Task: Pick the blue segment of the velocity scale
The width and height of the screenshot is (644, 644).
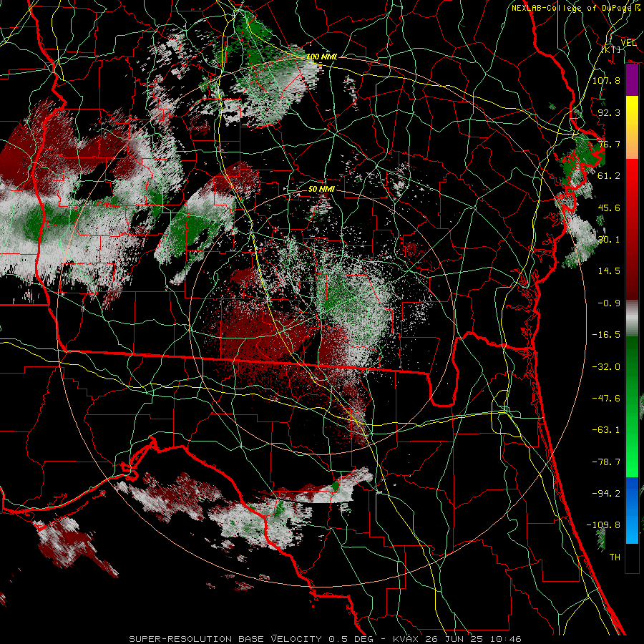Action: click(x=632, y=510)
